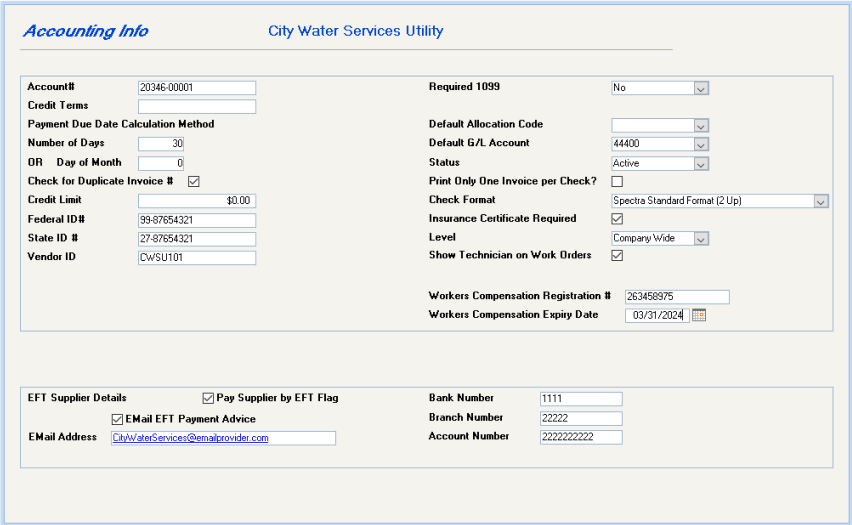852x525 pixels.
Task: Click the Branch Number field 22222
Action: click(581, 418)
